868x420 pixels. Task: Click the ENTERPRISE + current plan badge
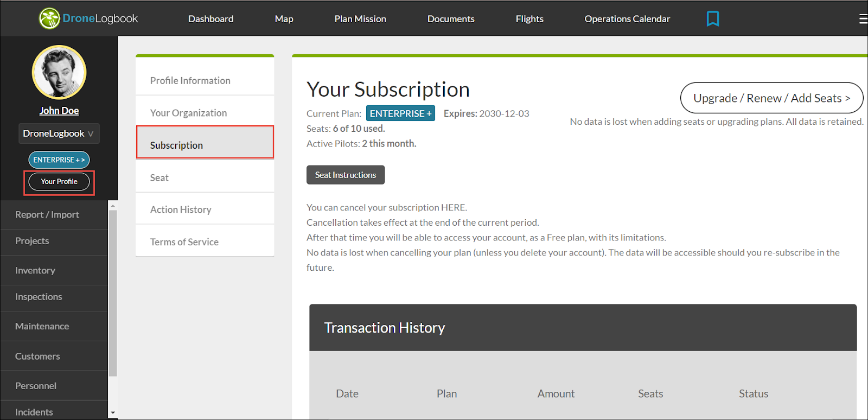[x=400, y=113]
